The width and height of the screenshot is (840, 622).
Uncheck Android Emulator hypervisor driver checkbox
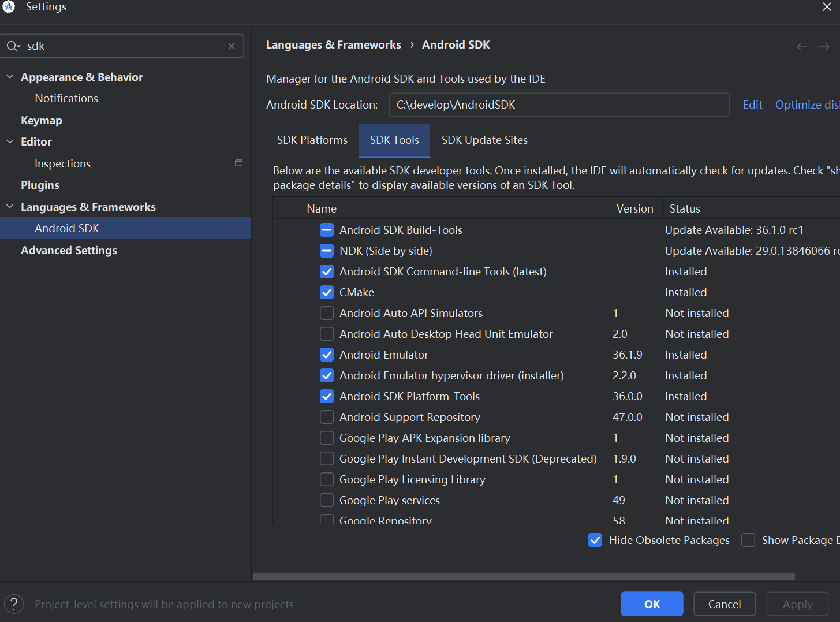[327, 375]
